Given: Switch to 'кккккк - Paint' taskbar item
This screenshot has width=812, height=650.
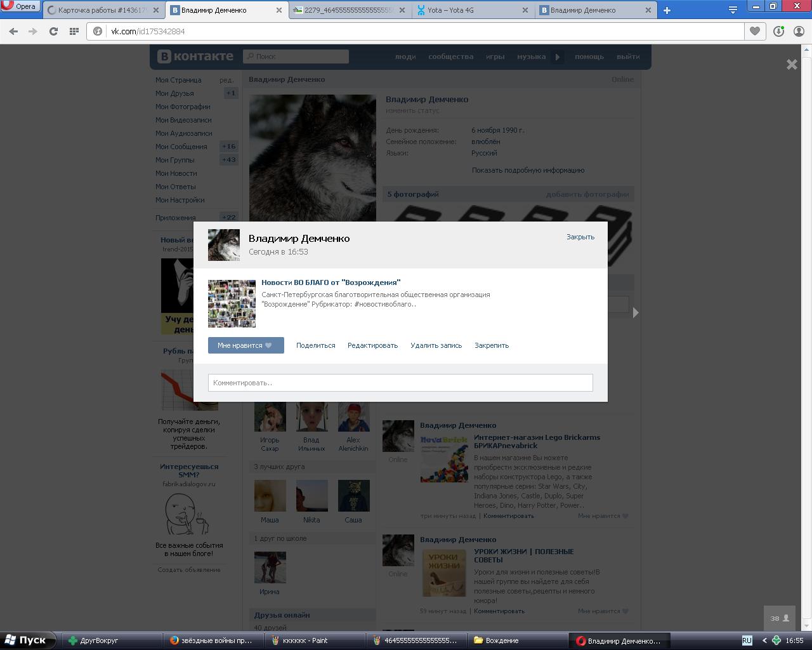Looking at the screenshot, I should pos(315,640).
